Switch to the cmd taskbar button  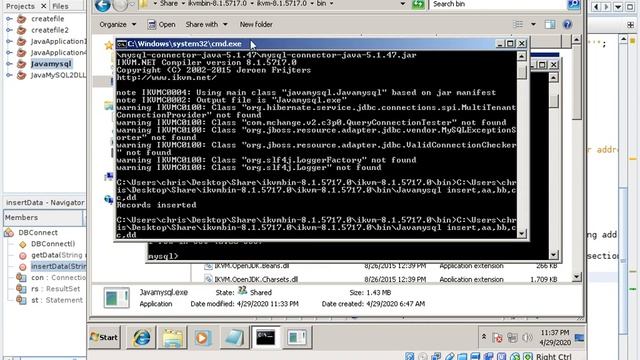pos(266,338)
